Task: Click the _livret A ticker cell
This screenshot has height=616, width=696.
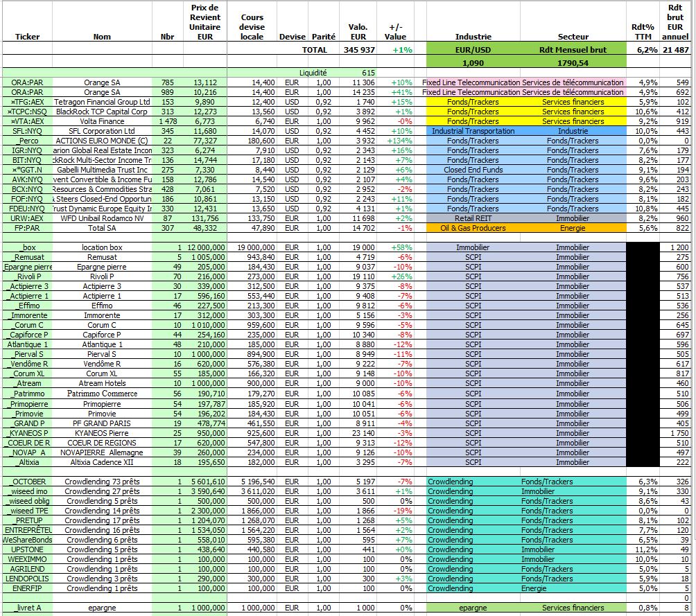Action: [27, 608]
